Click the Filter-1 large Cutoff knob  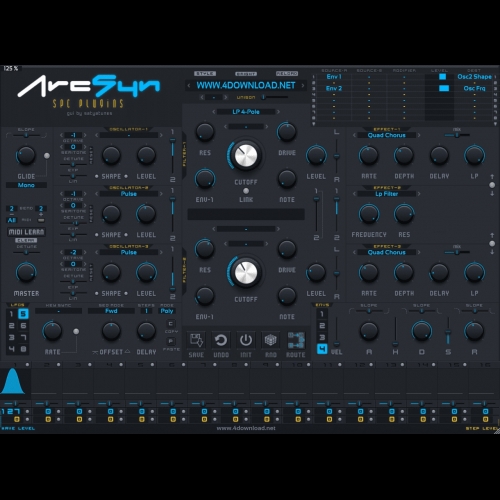[x=246, y=156]
